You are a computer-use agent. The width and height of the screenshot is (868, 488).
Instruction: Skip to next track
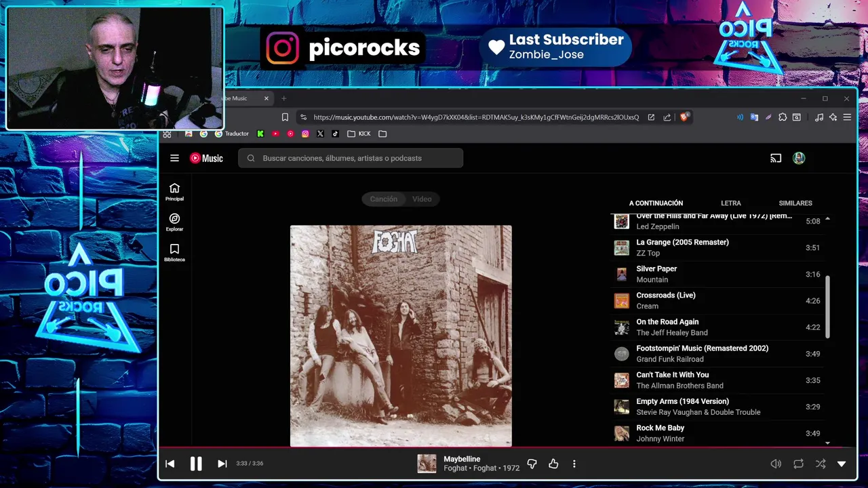point(222,464)
